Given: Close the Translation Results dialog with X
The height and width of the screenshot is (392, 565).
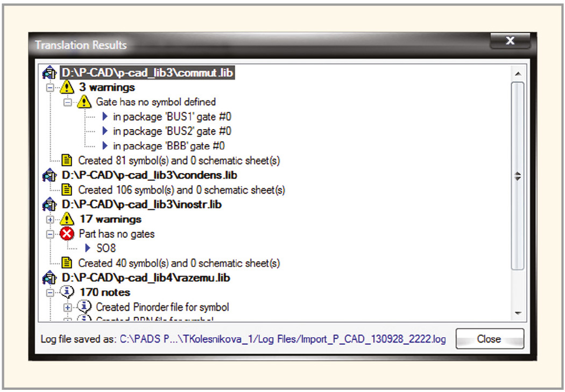Looking at the screenshot, I should point(510,41).
